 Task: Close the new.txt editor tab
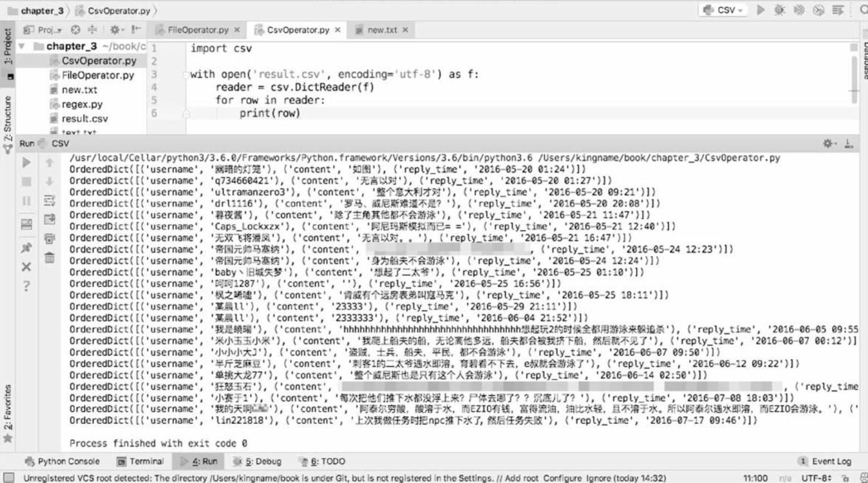click(x=405, y=30)
